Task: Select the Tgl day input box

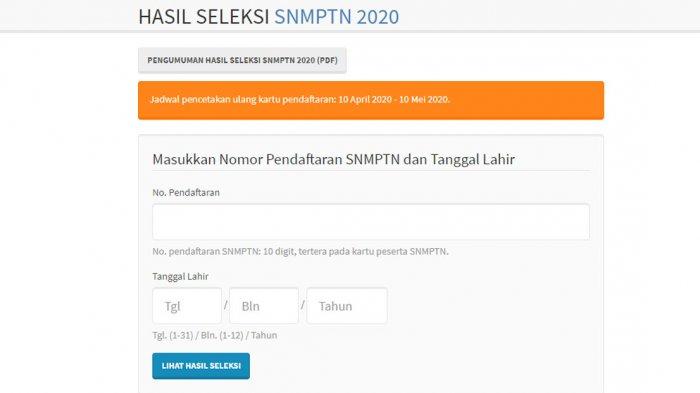Action: click(x=187, y=306)
